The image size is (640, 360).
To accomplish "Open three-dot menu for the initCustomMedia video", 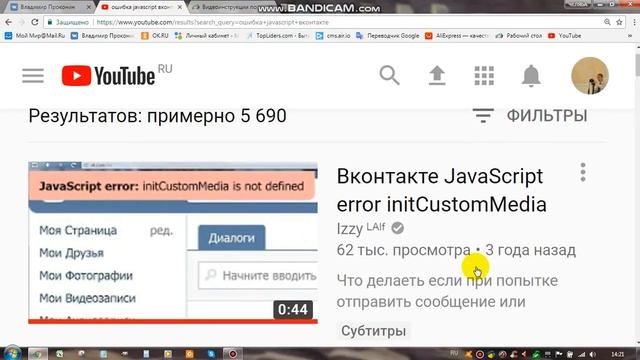I will [583, 172].
